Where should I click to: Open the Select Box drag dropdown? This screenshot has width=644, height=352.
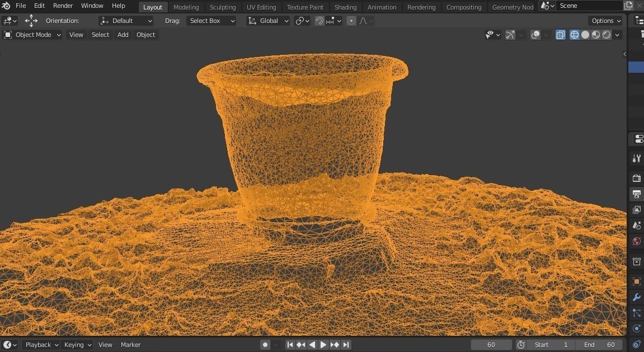coord(211,21)
